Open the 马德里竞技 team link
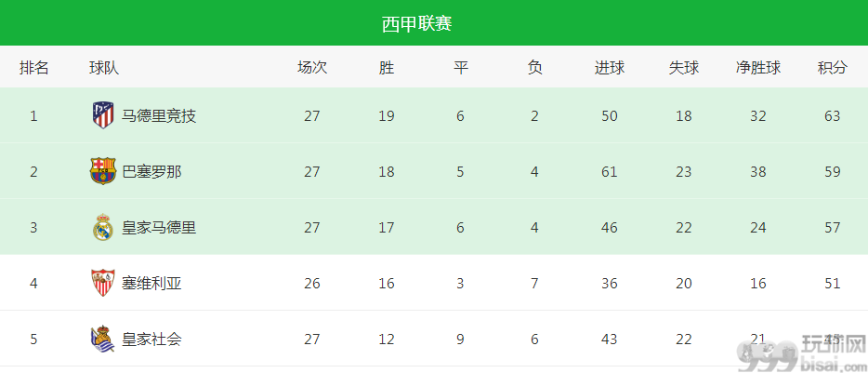Screen dimensions: 868x373 pyautogui.click(x=160, y=116)
